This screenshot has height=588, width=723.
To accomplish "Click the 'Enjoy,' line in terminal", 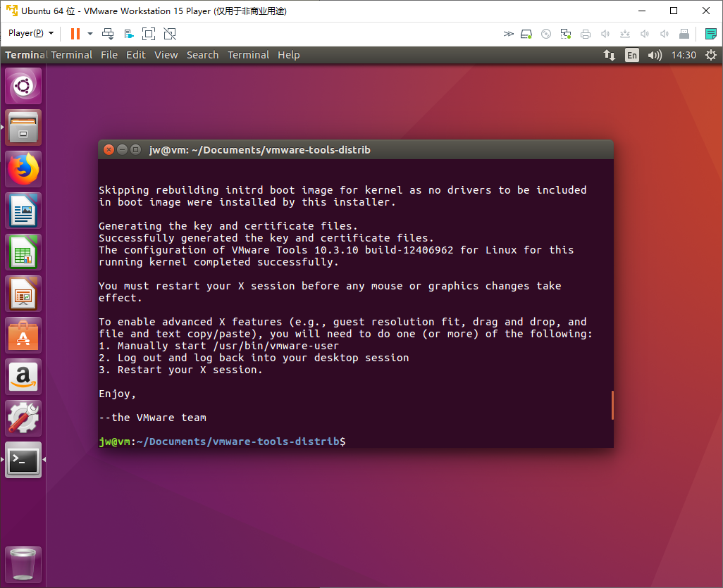I will tap(117, 394).
